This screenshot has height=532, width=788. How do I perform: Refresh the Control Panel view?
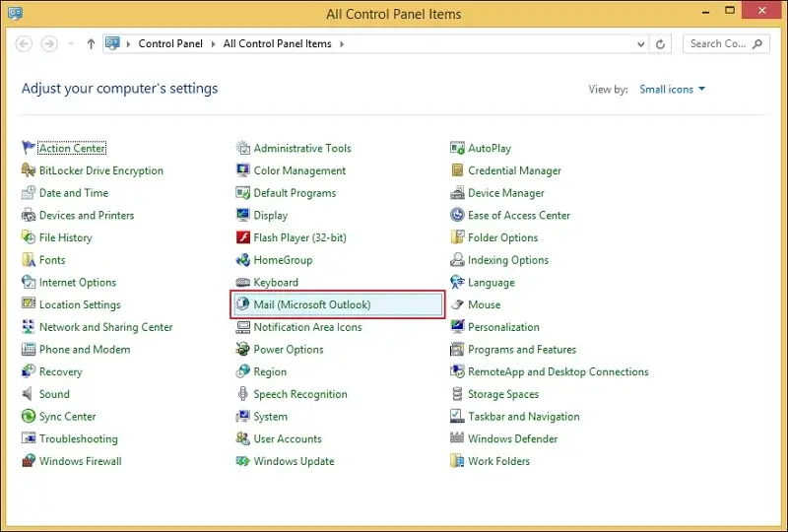(660, 44)
